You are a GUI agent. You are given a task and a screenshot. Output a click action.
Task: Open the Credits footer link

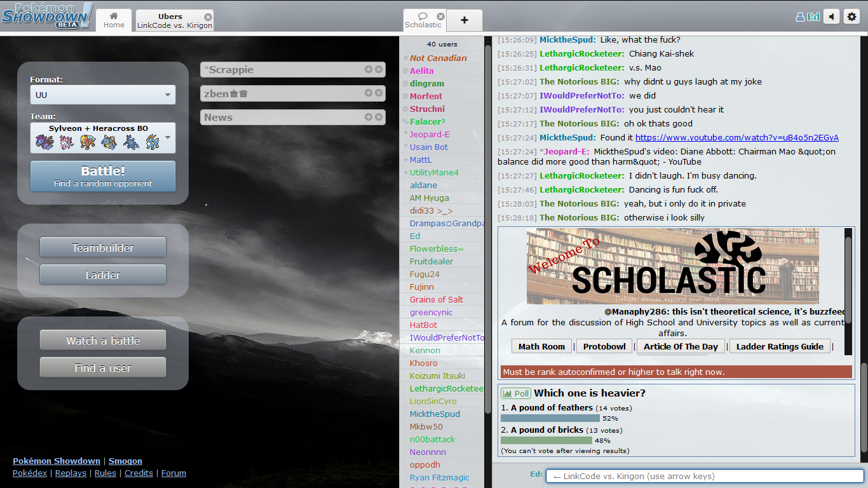coord(139,473)
